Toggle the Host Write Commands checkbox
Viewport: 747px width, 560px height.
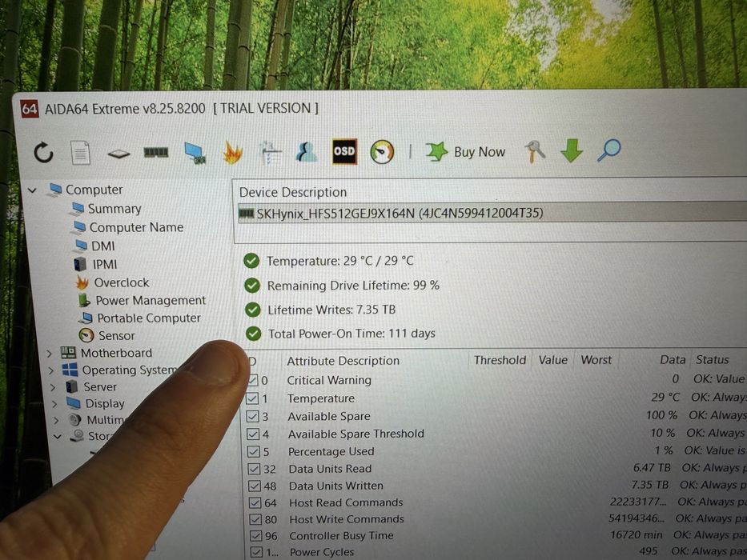pyautogui.click(x=256, y=519)
